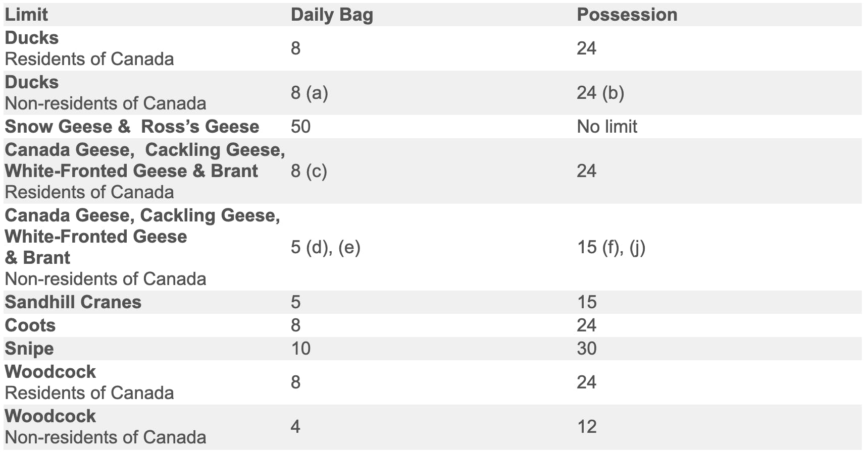Click 'Non-residents of Canada' under the first Ducks heading
The height and width of the screenshot is (454, 868).
tap(105, 103)
